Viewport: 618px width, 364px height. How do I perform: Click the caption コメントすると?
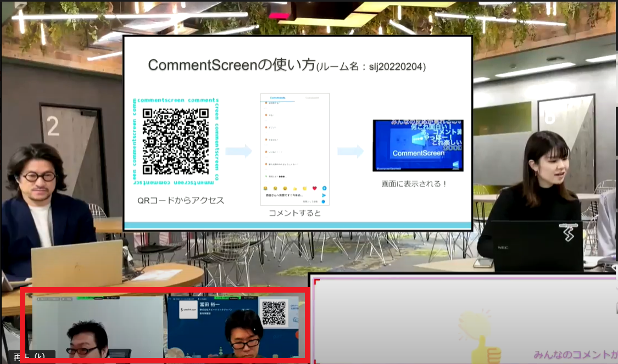point(295,213)
